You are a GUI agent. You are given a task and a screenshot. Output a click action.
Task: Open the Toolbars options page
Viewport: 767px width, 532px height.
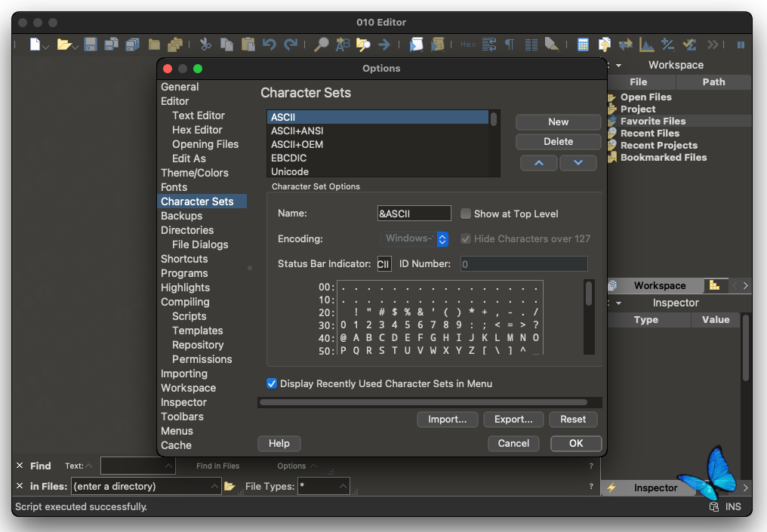tap(182, 417)
